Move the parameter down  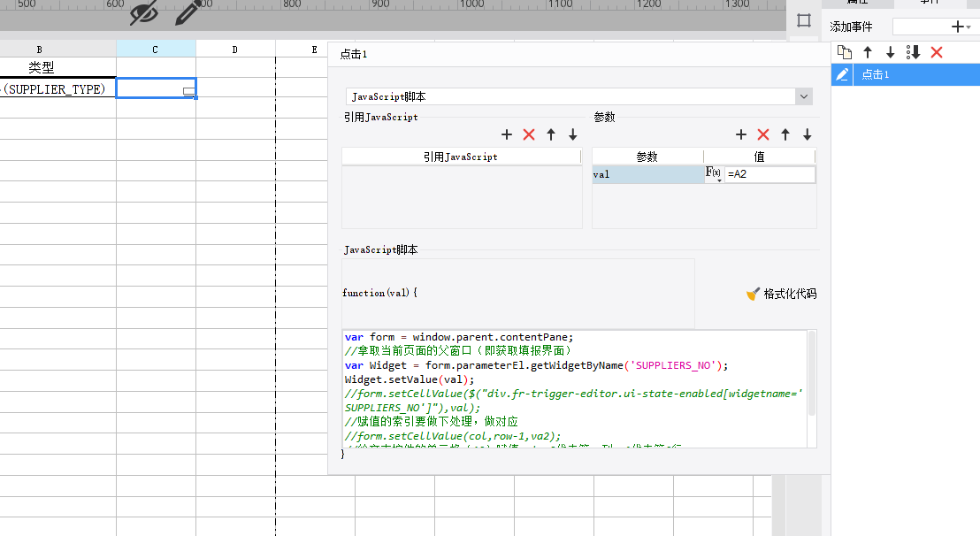(807, 134)
